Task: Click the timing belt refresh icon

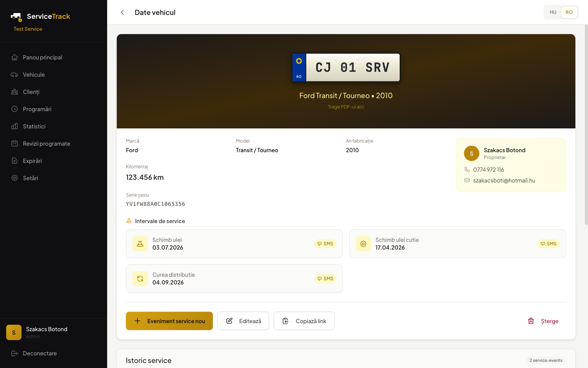Action: pos(140,279)
